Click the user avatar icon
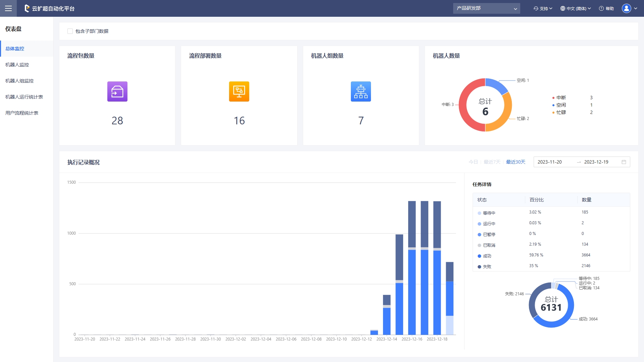Viewport: 644px width, 362px height. click(626, 8)
